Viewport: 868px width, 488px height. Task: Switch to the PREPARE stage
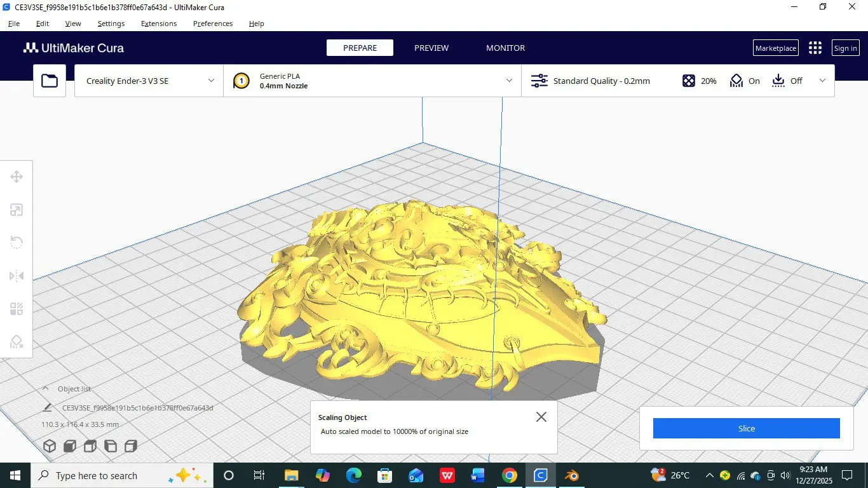click(x=360, y=48)
